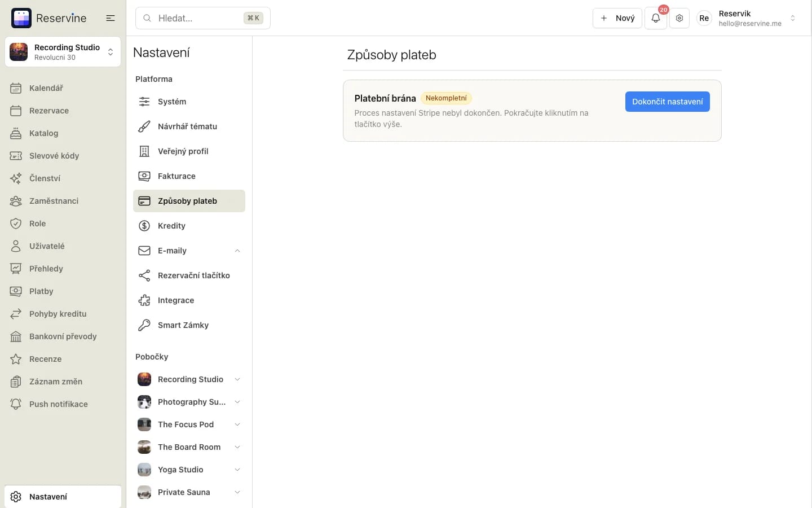
Task: Click the Slevové kódy ticket icon
Action: coord(16,156)
